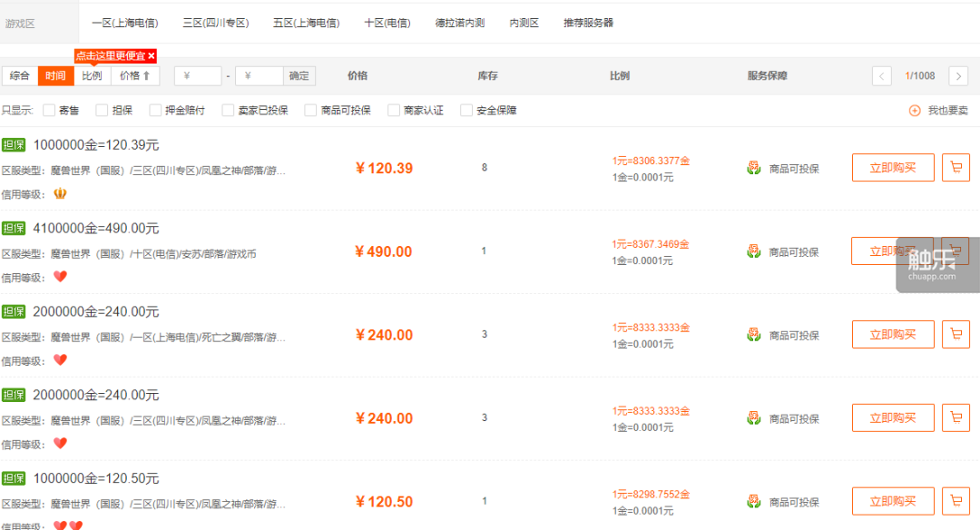Viewport: 980px width, 530px height.
Task: Toggle the 商家认证 checkbox
Action: point(393,111)
